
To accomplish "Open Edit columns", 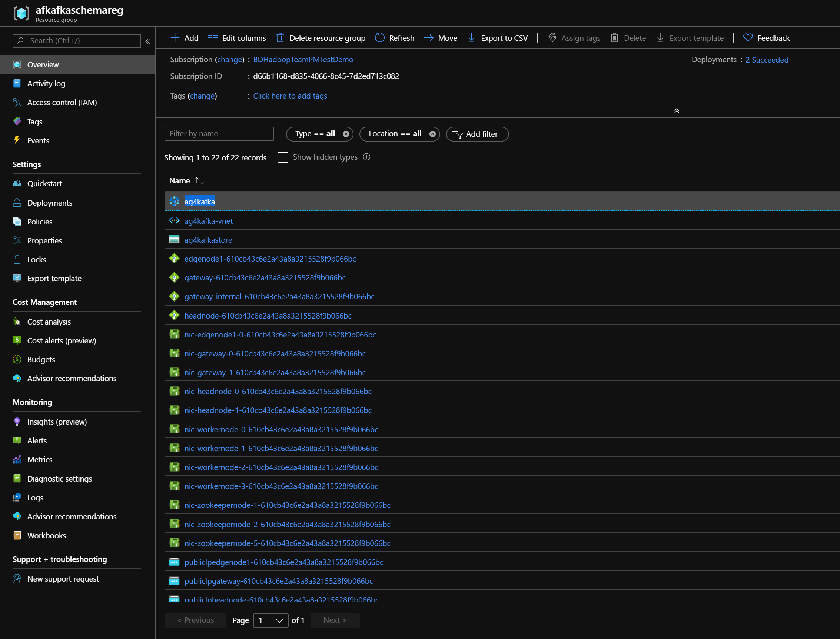I will click(236, 38).
